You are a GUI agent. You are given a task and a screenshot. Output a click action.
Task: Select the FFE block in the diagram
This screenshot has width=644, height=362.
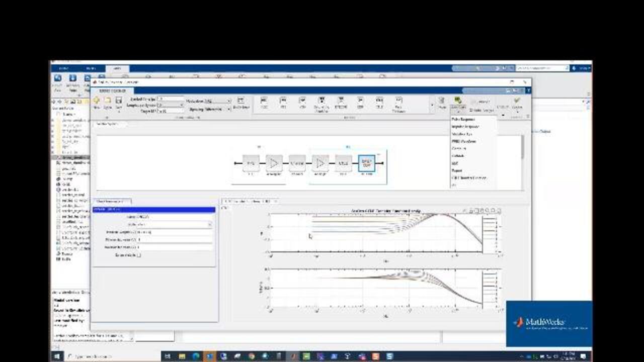click(x=251, y=163)
